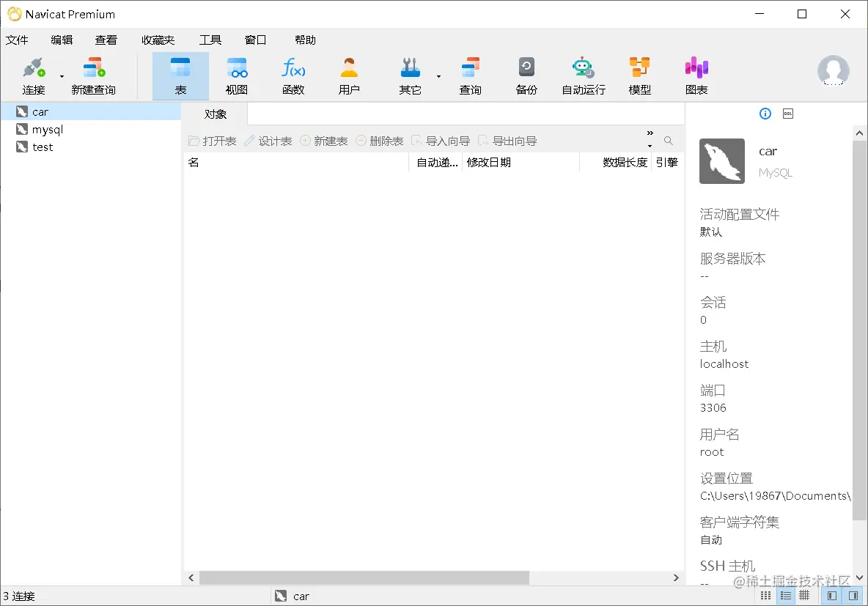This screenshot has height=606, width=868.
Task: Click New Table (新建表) button
Action: (324, 141)
